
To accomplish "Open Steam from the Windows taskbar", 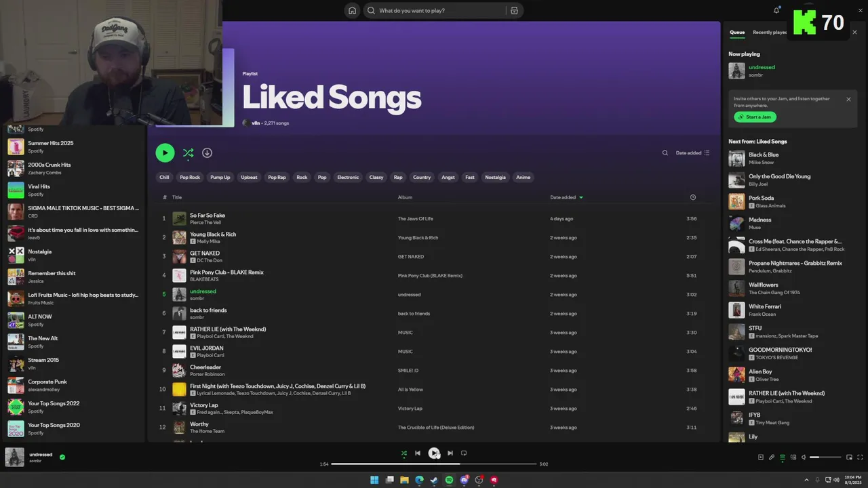I will [x=434, y=480].
